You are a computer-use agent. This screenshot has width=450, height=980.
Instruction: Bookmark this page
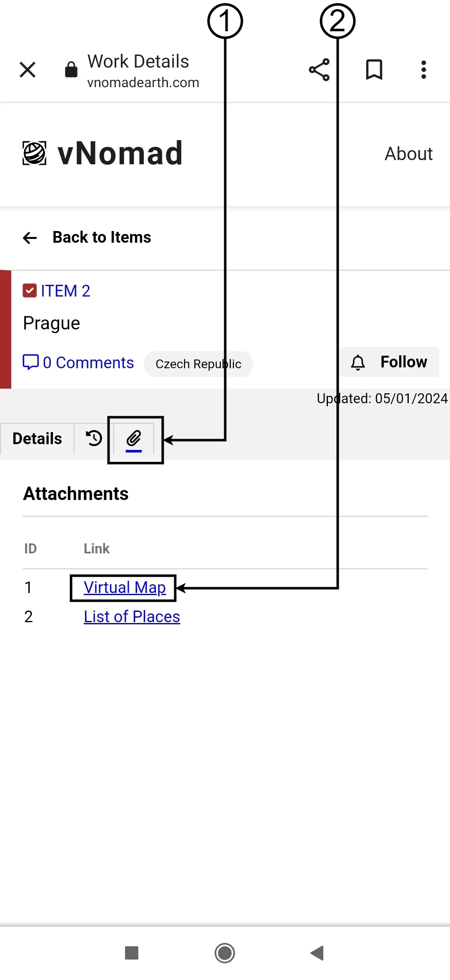tap(374, 70)
